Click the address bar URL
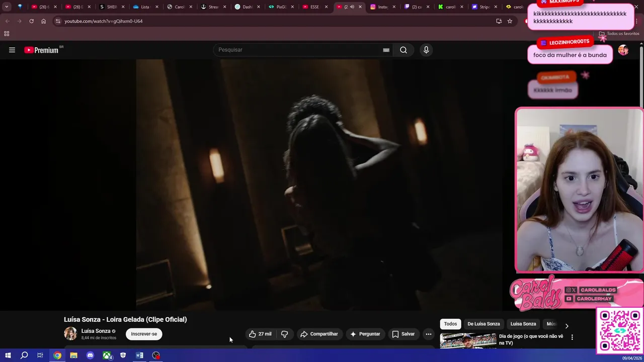The image size is (644, 362). click(104, 21)
